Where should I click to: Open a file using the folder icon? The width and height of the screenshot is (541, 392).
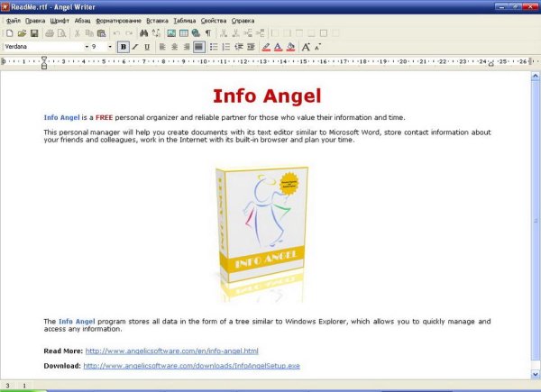tap(22, 33)
